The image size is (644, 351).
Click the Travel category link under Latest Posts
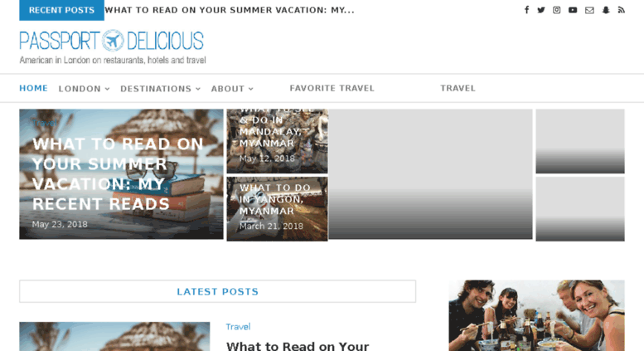point(238,327)
